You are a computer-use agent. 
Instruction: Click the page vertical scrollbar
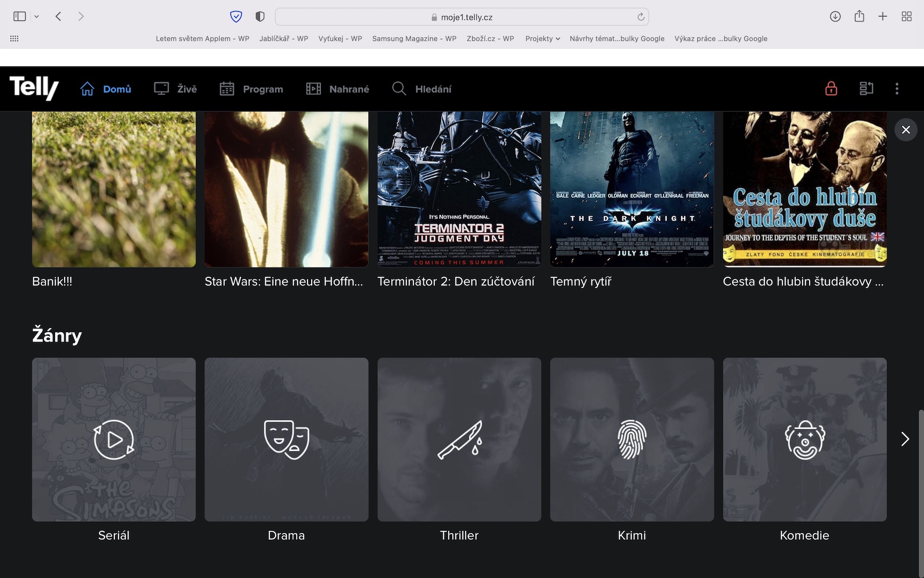[920, 493]
